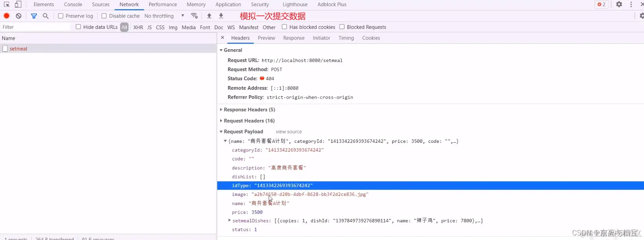Filter requests by Other type
Image resolution: width=644 pixels, height=240 pixels.
(x=269, y=27)
